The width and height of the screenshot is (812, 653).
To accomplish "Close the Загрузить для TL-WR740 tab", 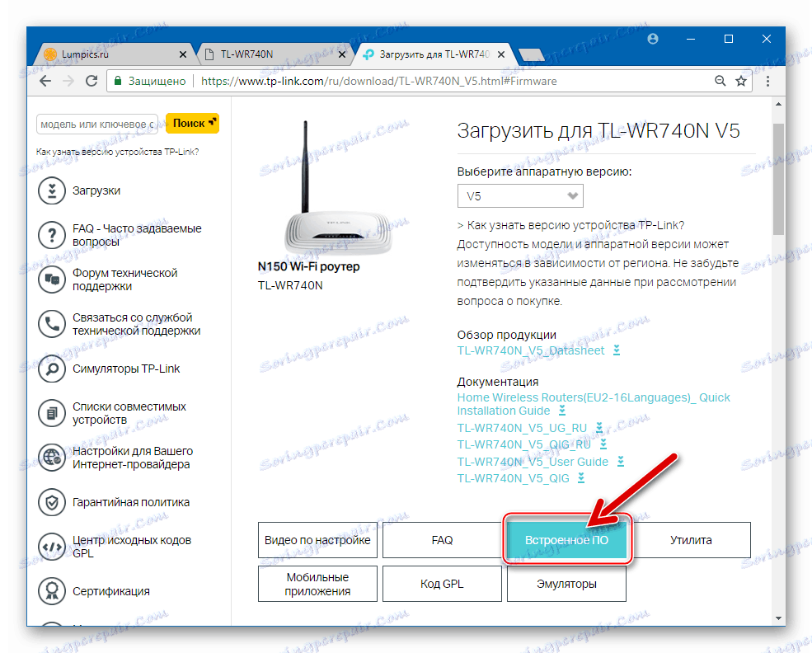I will coord(500,54).
